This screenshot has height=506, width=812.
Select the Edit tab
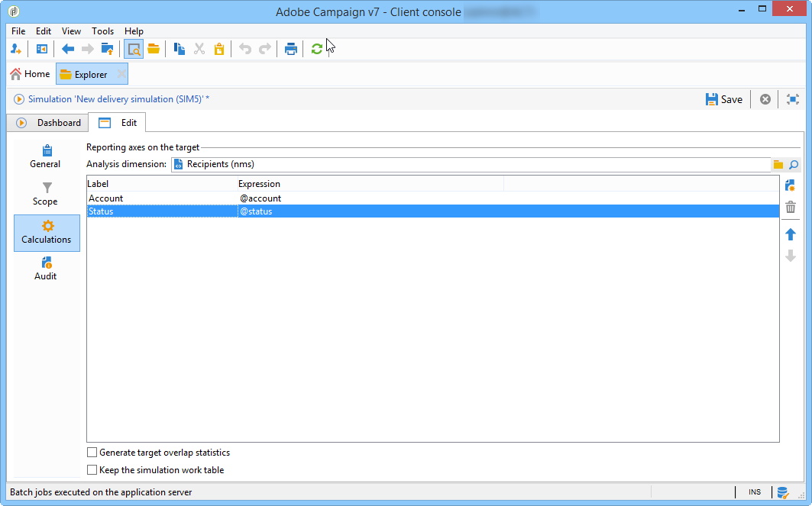click(117, 123)
